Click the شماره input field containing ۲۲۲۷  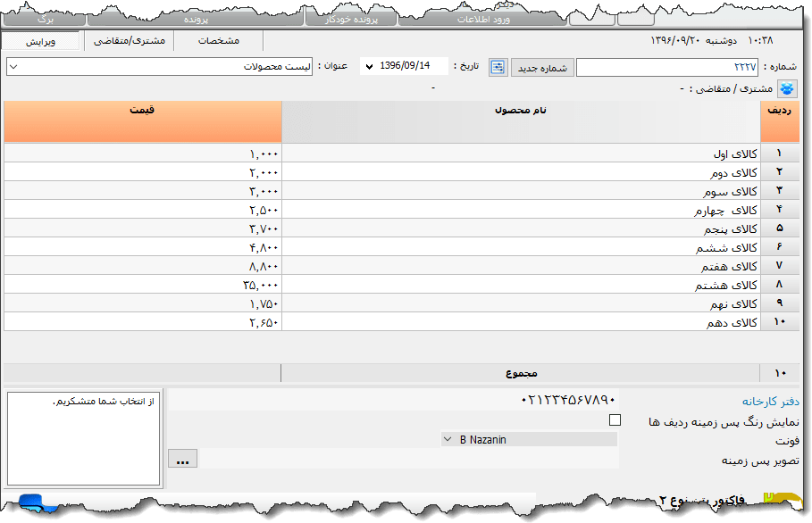coord(668,67)
